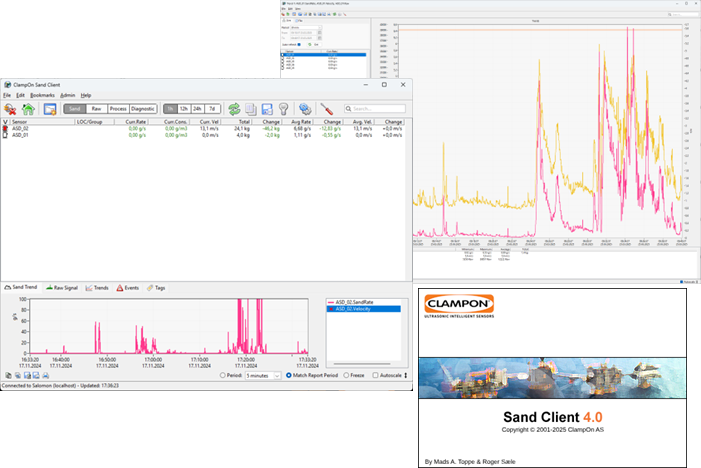The width and height of the screenshot is (701, 468).
Task: Click the Sensor column header
Action: 42,122
